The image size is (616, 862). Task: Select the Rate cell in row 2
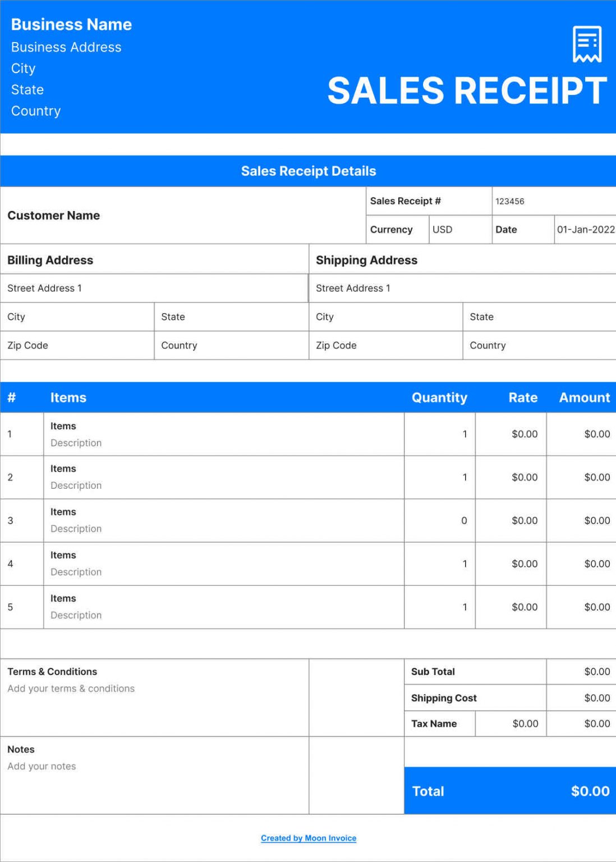[x=524, y=477]
